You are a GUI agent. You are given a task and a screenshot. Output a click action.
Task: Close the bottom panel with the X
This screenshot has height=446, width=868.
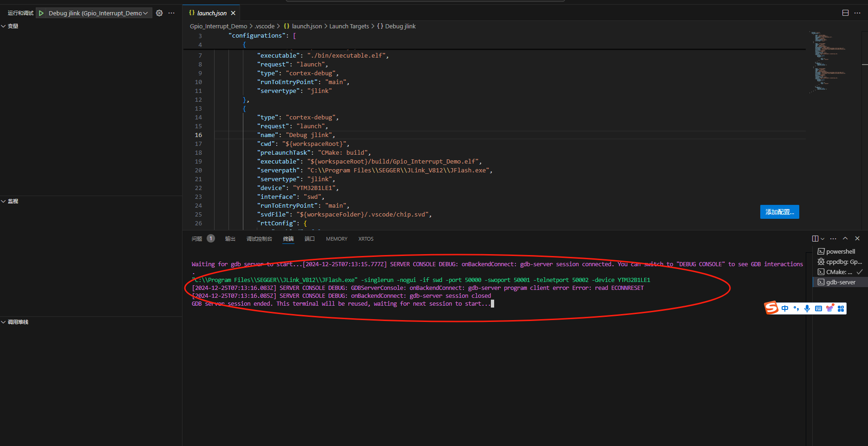click(857, 238)
